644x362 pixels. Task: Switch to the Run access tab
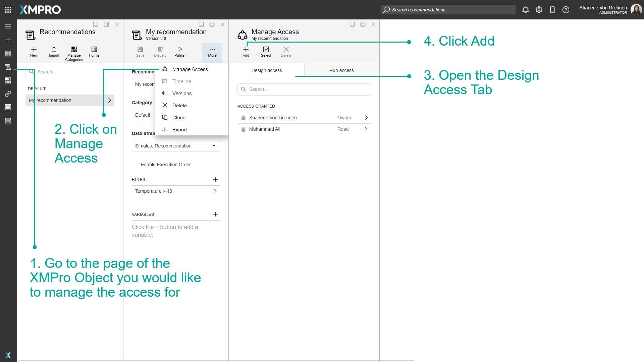click(x=341, y=70)
